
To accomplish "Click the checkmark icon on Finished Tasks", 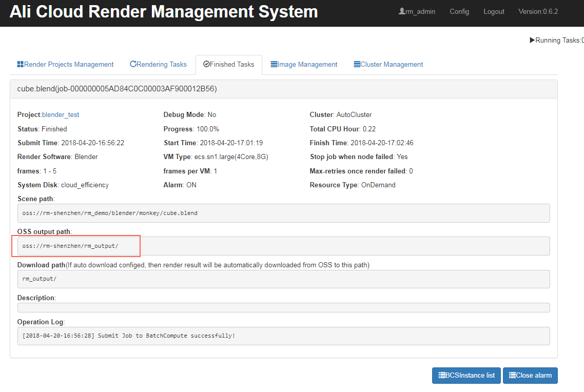I will pos(206,64).
